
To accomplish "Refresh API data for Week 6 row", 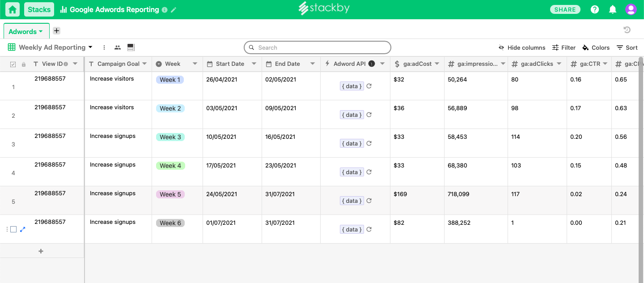I will (369, 229).
